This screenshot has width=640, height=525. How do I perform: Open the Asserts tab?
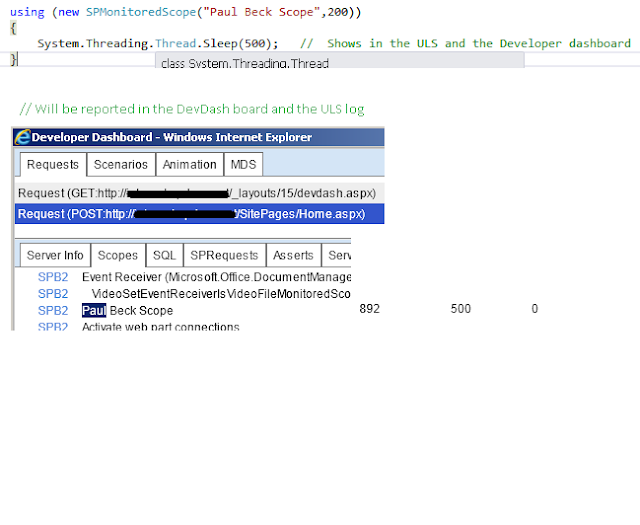[x=293, y=255]
